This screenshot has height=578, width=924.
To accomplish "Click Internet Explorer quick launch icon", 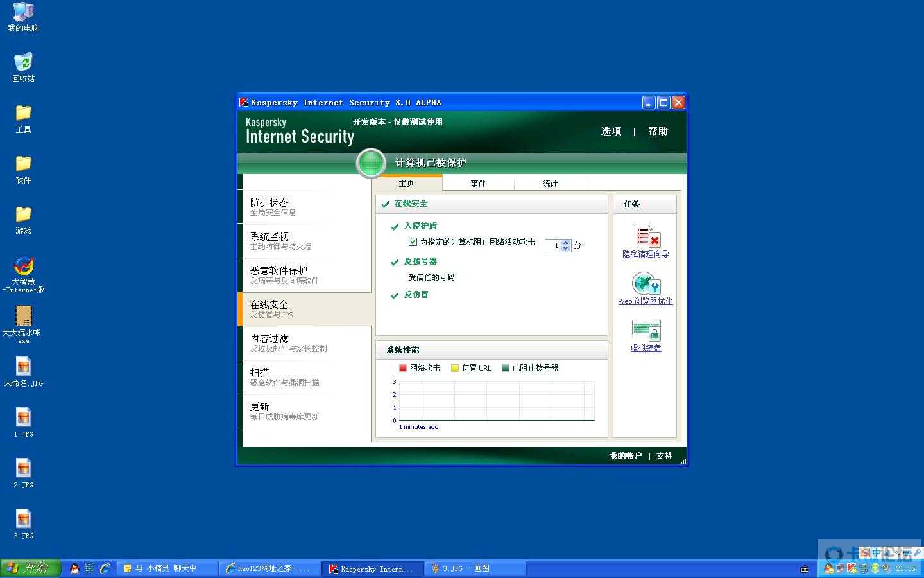I will pos(105,568).
